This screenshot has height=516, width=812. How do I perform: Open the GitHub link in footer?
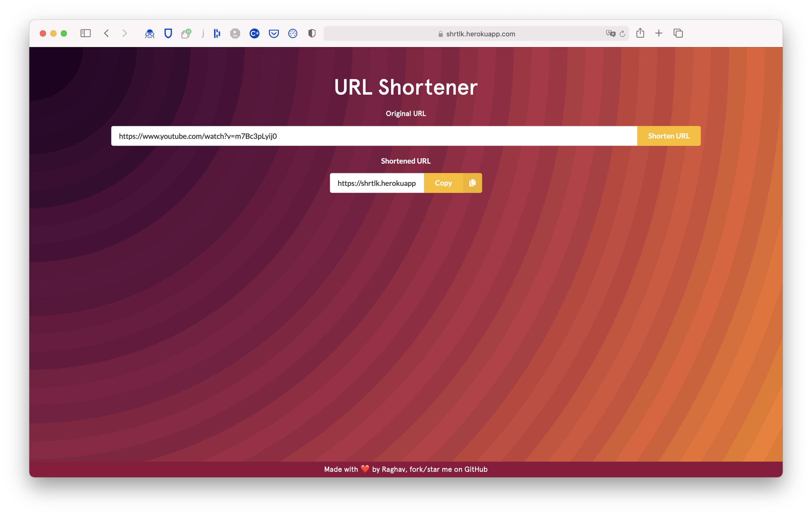(476, 469)
